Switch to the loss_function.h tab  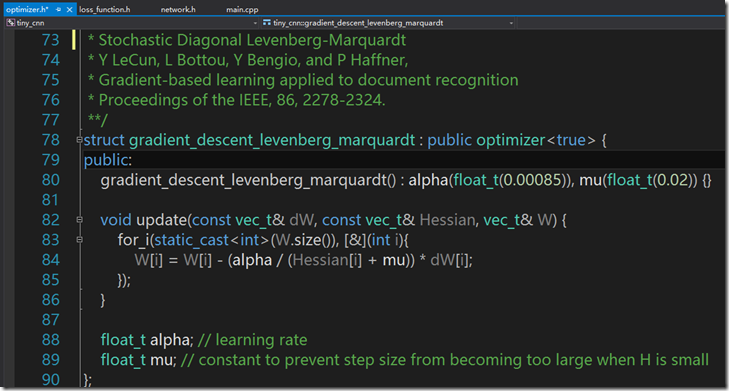coord(105,9)
